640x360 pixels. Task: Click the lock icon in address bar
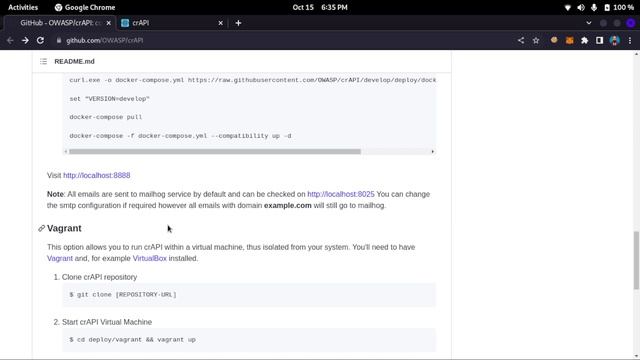click(x=59, y=40)
